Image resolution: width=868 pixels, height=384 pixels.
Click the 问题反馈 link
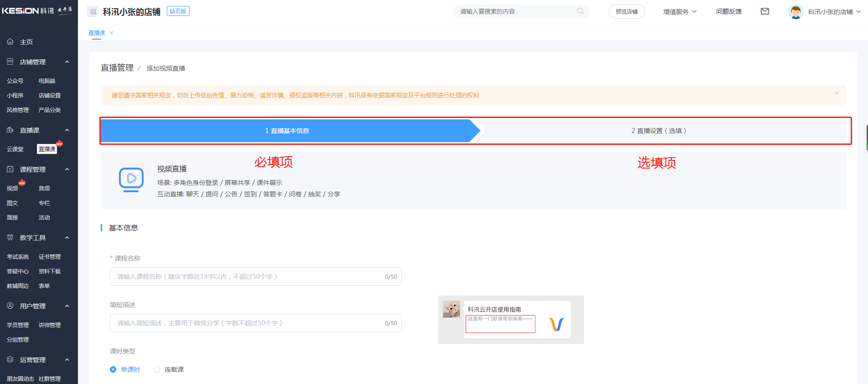[728, 11]
